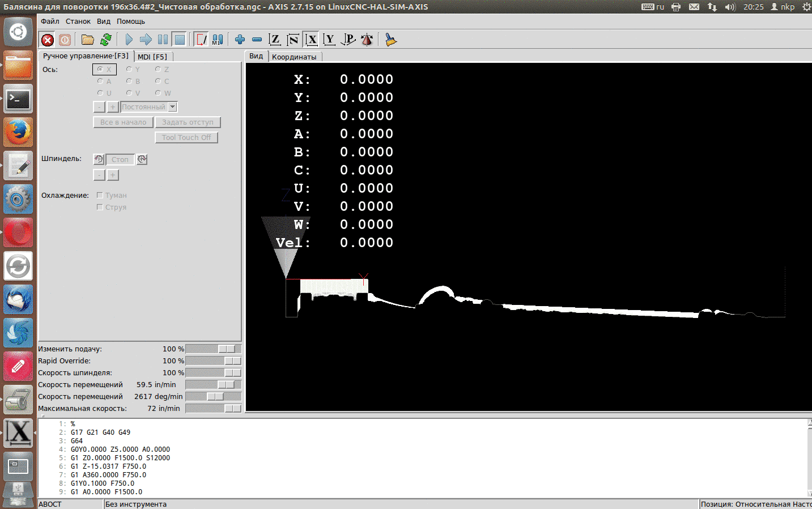This screenshot has width=812, height=509.
Task: Launch Firefox from the dock
Action: point(18,132)
